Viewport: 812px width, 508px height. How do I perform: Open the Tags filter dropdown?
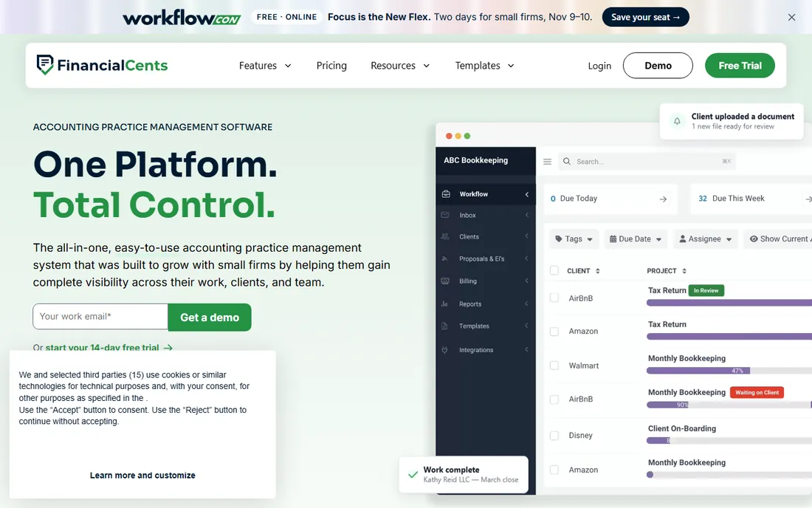pos(574,238)
